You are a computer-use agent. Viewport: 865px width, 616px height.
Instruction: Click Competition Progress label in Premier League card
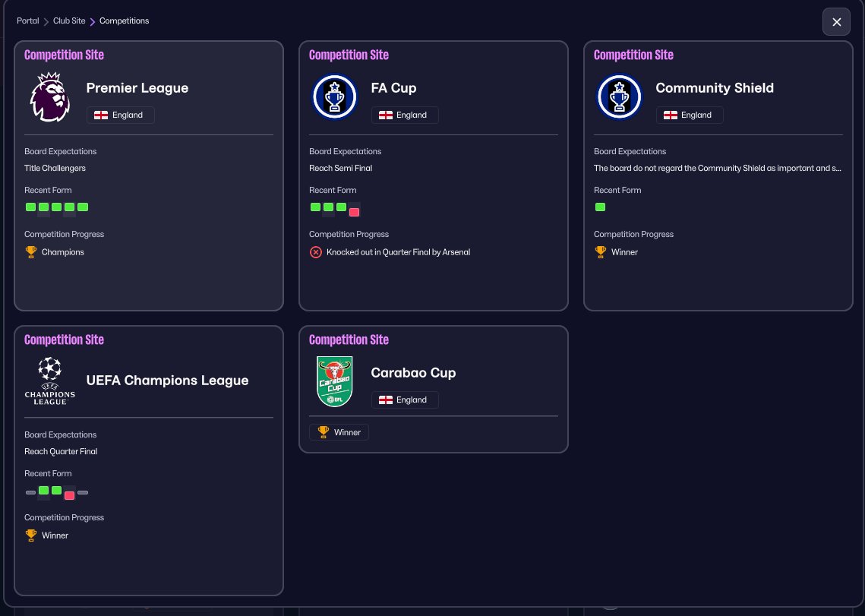64,234
